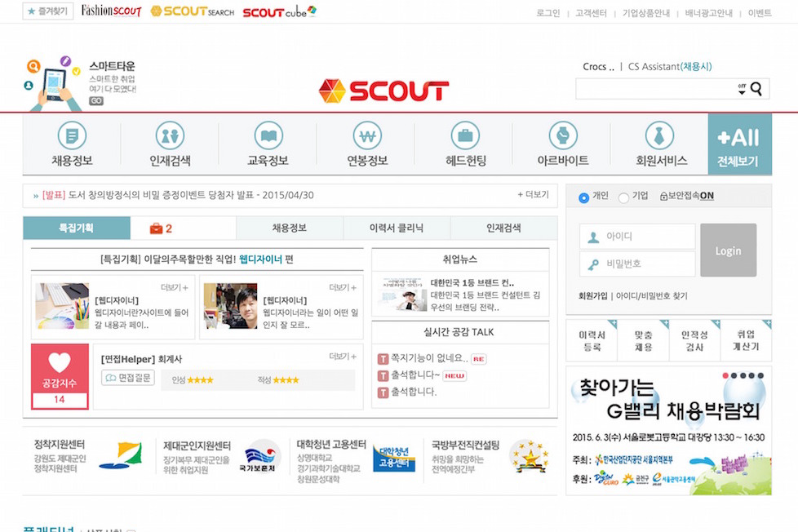Click the SCOUT main logo
Image resolution: width=798 pixels, height=532 pixels.
(x=383, y=91)
